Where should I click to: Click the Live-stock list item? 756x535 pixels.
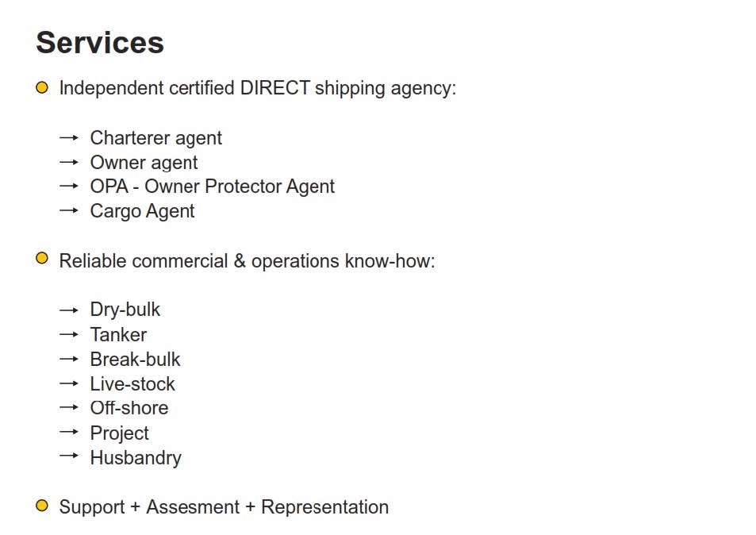tap(132, 384)
